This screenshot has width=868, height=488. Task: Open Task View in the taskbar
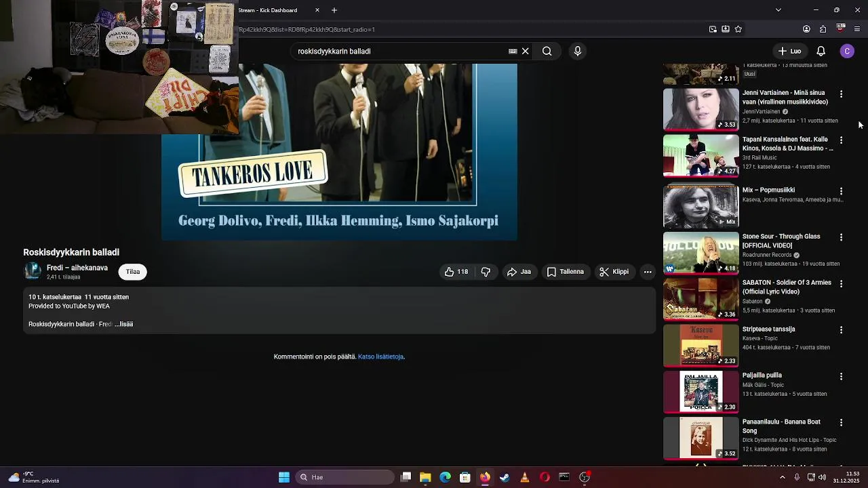click(x=406, y=477)
